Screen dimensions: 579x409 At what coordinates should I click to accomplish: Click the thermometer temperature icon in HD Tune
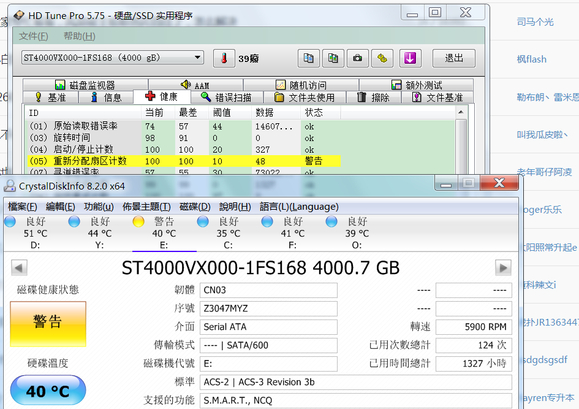click(224, 58)
